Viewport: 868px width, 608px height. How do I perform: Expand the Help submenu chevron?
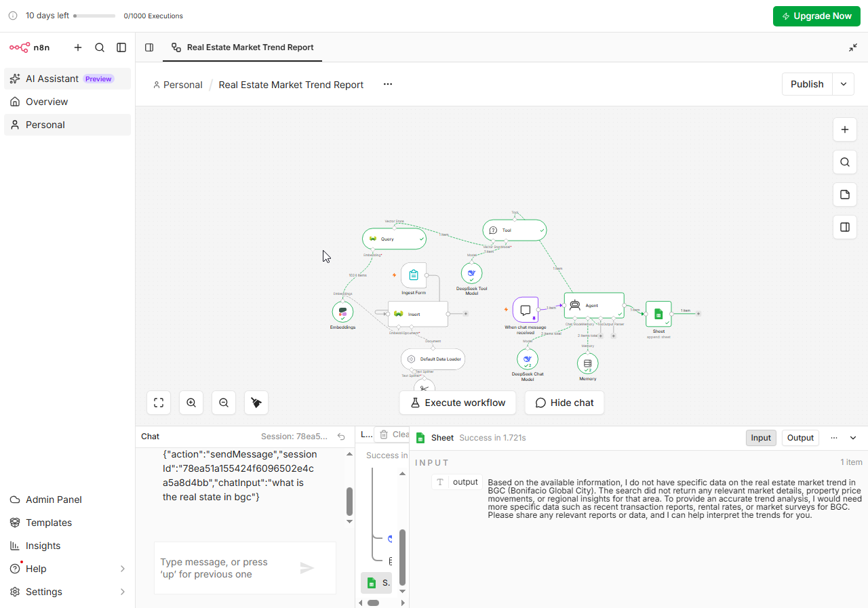tap(123, 569)
